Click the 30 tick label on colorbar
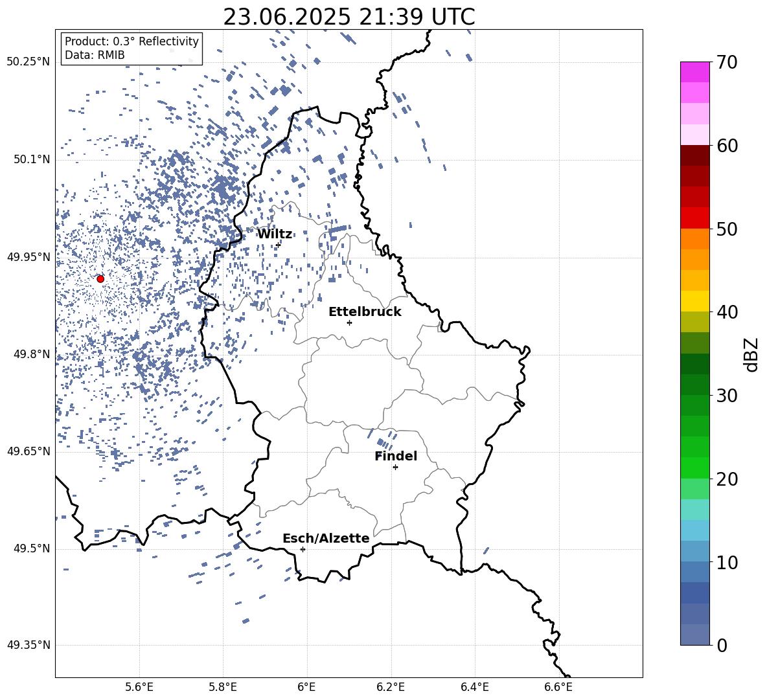 click(x=727, y=396)
